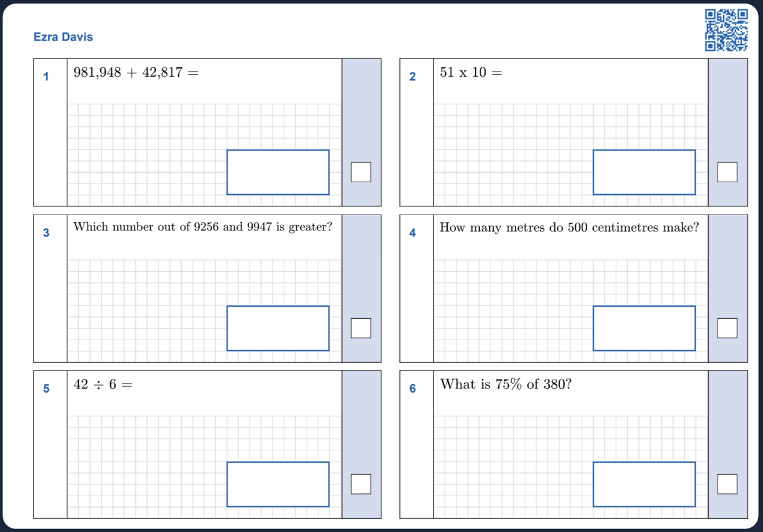Tick the checkbox for question 1
Screen dimensions: 763x532
361,172
